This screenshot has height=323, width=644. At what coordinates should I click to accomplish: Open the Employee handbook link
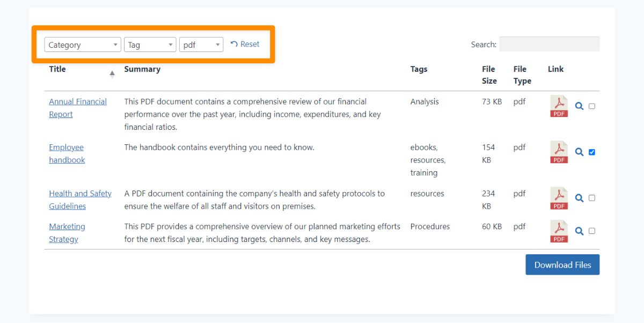[x=67, y=153]
